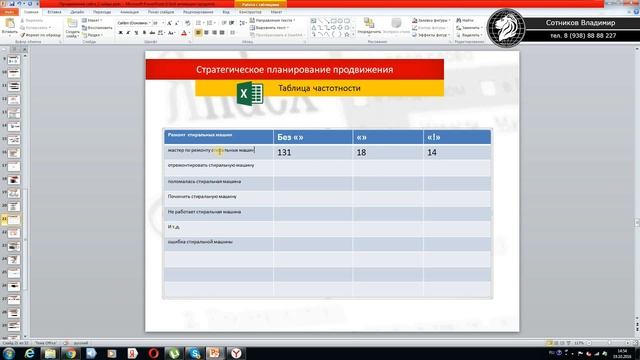Open Shape Effects (Эффекты фигур) menu
The height and width of the screenshot is (360, 640).
pyautogui.click(x=431, y=35)
